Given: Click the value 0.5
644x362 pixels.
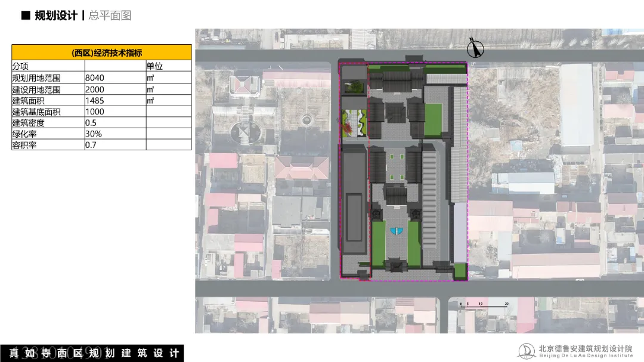Looking at the screenshot, I should (x=91, y=123).
